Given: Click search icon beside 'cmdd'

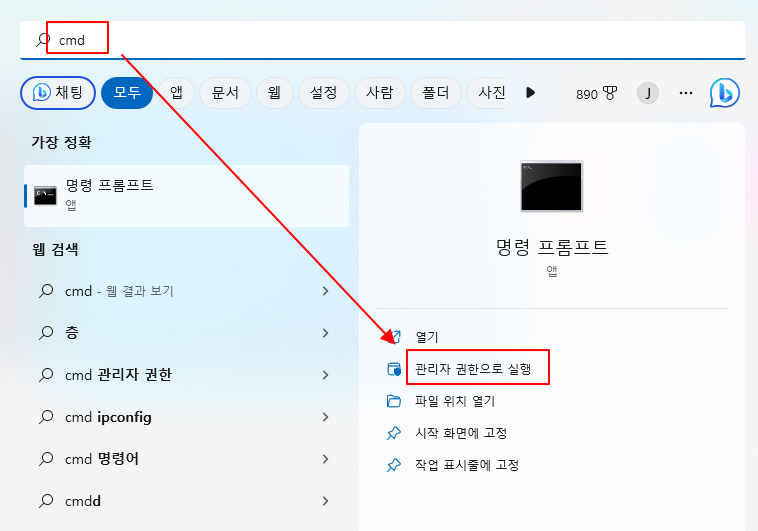Looking at the screenshot, I should coord(46,501).
